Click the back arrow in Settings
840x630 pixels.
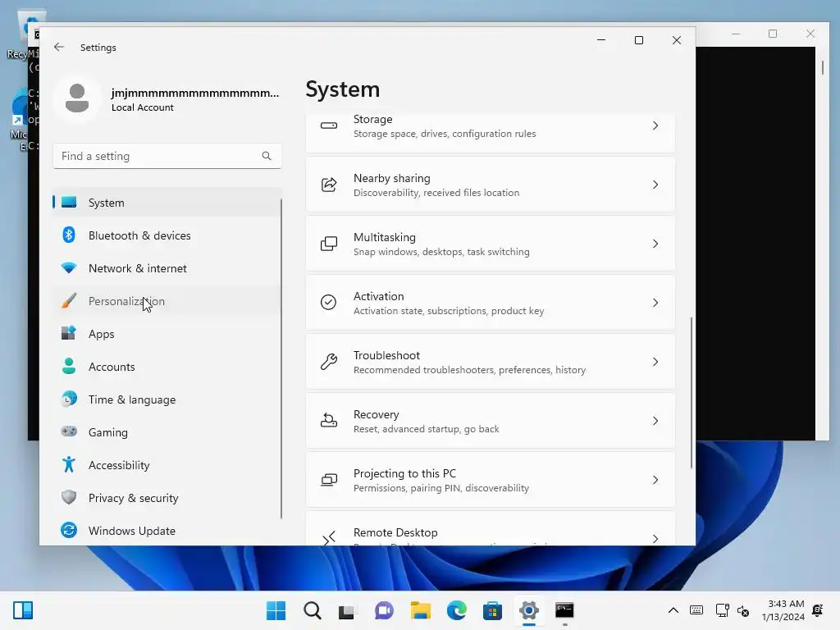[x=59, y=47]
